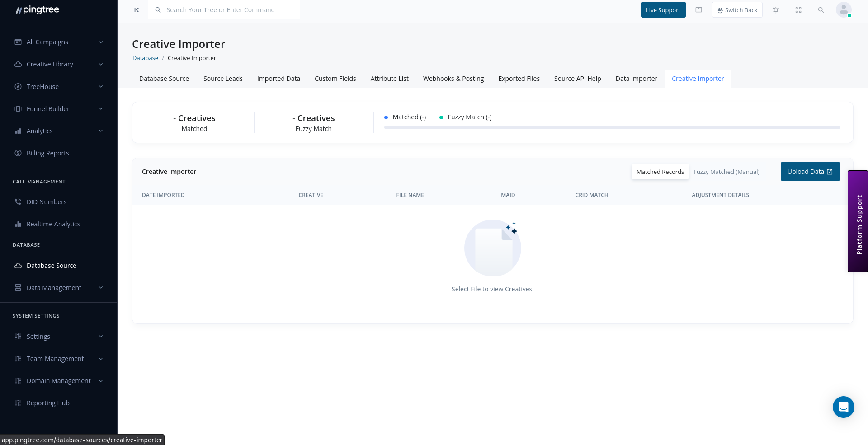Open TreeHouse via its compass icon
868x445 pixels.
tap(17, 86)
